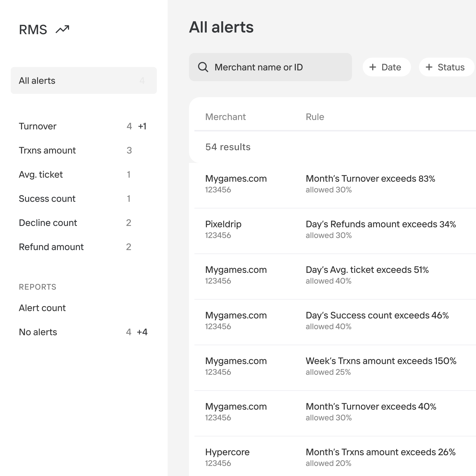Click the plus icon on Status filter
This screenshot has width=476, height=476.
(x=429, y=67)
